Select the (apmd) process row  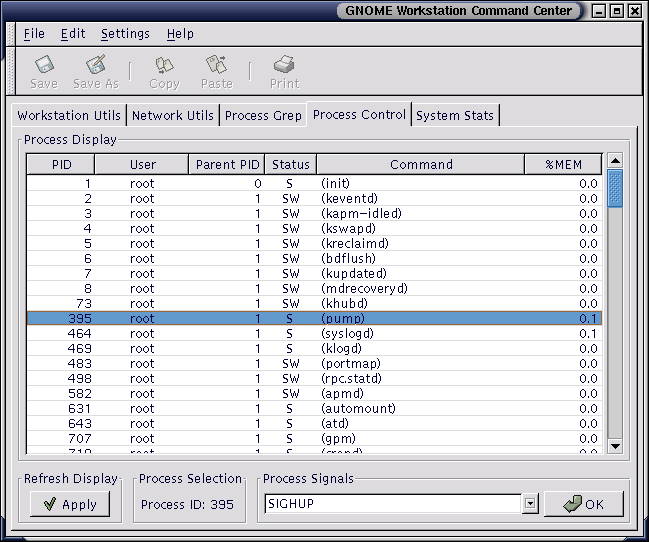click(314, 393)
